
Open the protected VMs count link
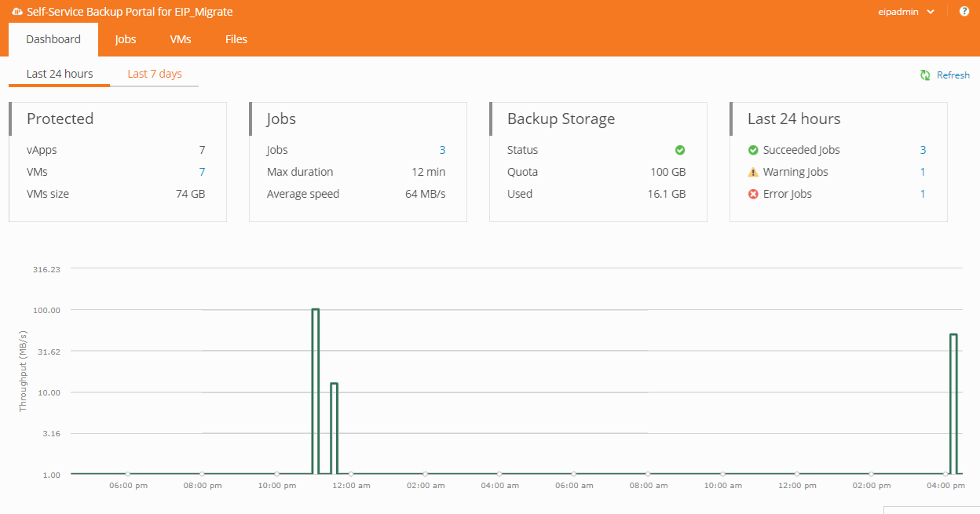[x=202, y=172]
